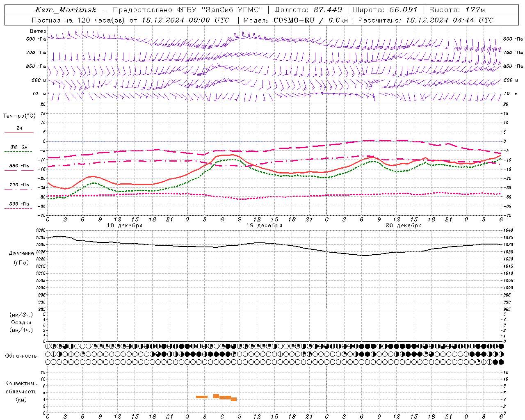Click the Td 2м dew point legend label

(x=19, y=147)
